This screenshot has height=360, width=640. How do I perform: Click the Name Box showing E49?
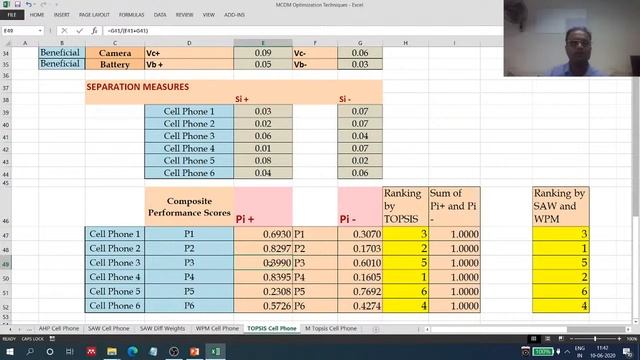click(x=19, y=31)
